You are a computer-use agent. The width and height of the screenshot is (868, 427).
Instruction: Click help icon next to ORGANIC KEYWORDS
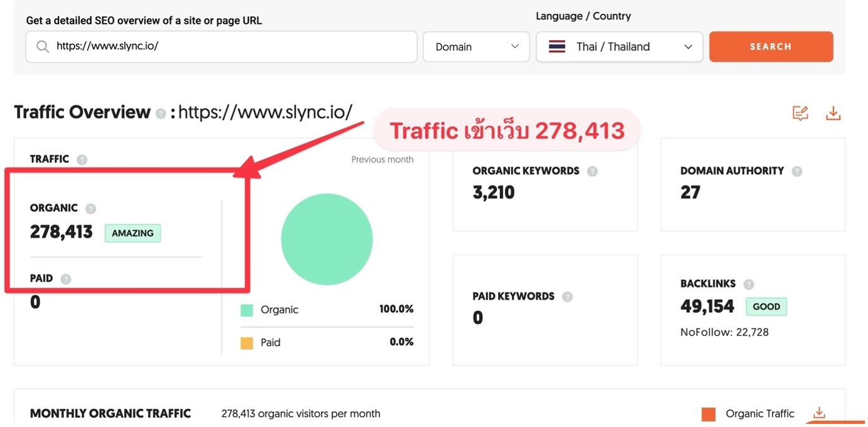[592, 171]
